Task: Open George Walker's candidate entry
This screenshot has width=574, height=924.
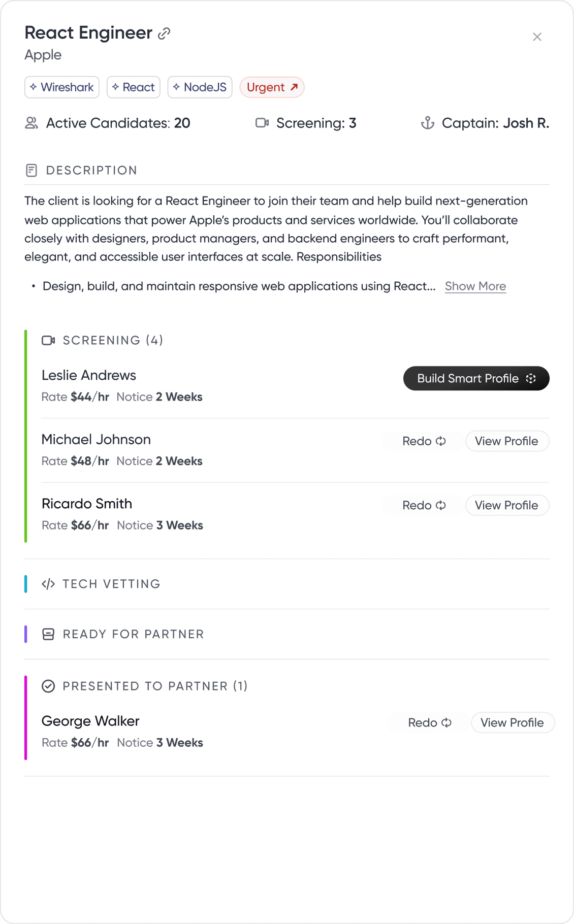Action: [x=90, y=721]
